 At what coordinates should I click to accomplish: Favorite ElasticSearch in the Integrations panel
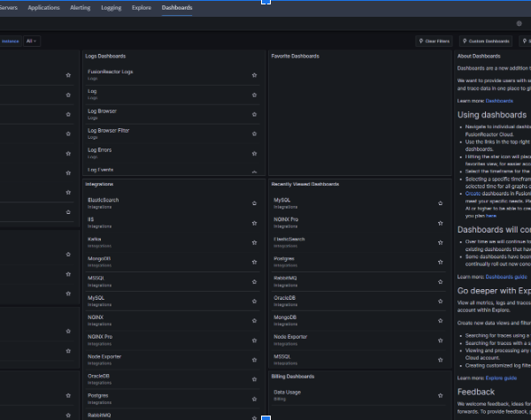tap(254, 203)
